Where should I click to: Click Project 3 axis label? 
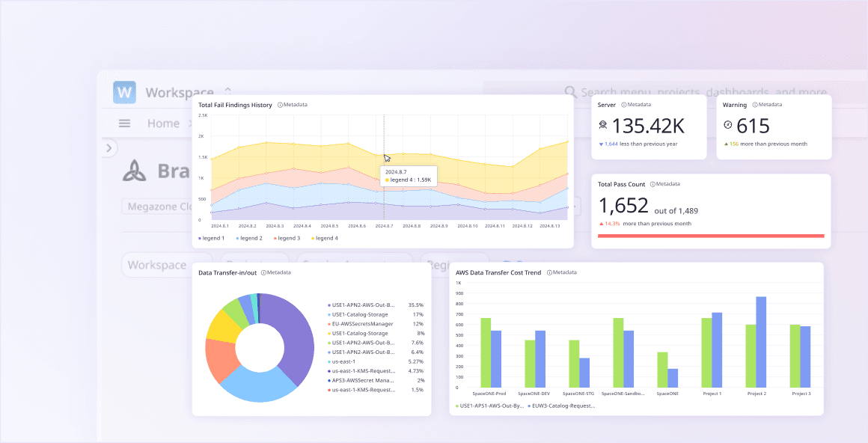(801, 394)
